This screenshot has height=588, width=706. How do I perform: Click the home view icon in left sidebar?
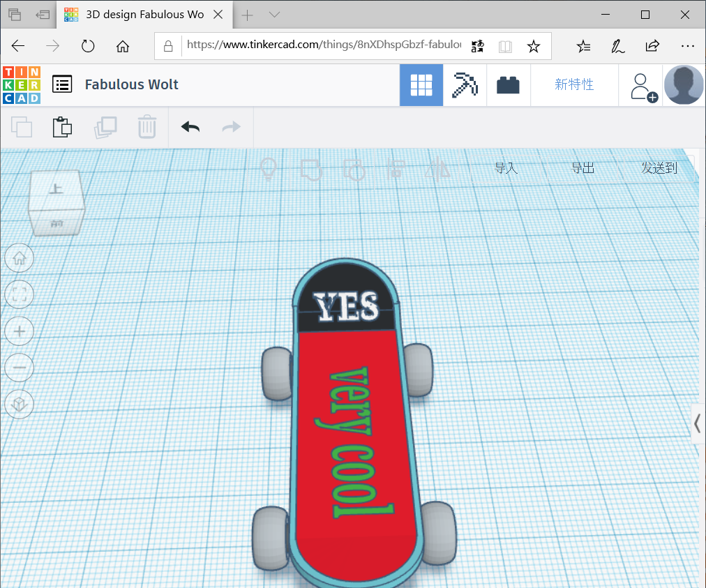click(19, 258)
